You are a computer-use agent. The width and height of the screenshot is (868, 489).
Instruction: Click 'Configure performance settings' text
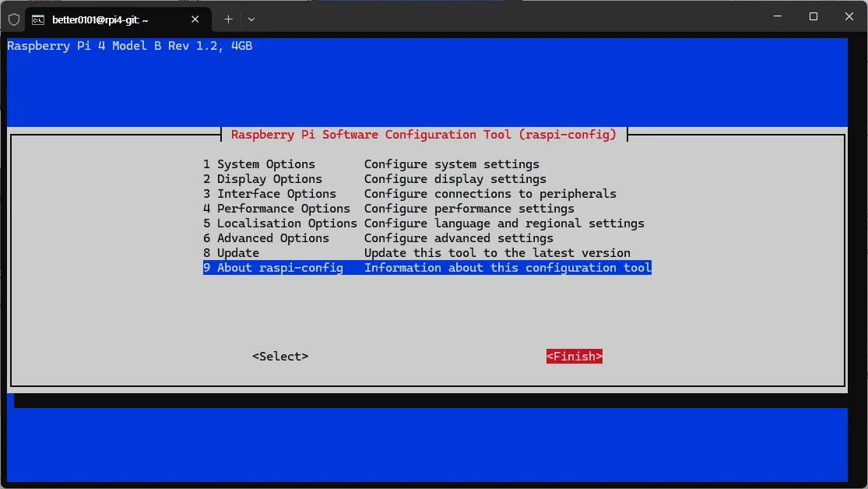[x=469, y=209]
